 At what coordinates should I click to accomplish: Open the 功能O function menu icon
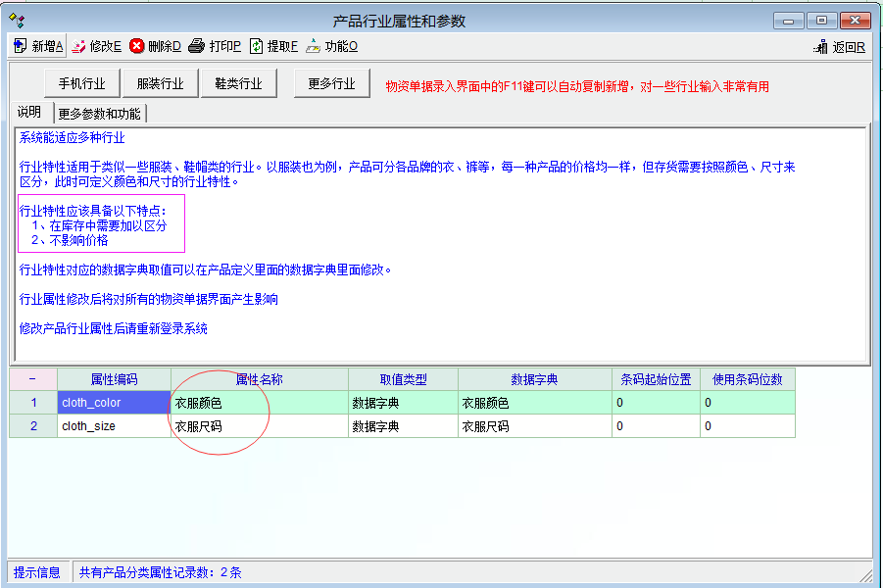coord(313,46)
